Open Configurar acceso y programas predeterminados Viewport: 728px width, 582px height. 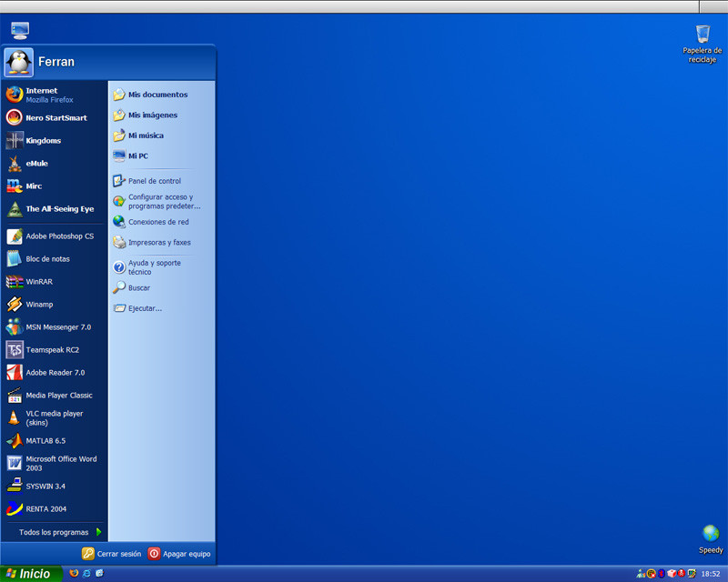pos(161,201)
